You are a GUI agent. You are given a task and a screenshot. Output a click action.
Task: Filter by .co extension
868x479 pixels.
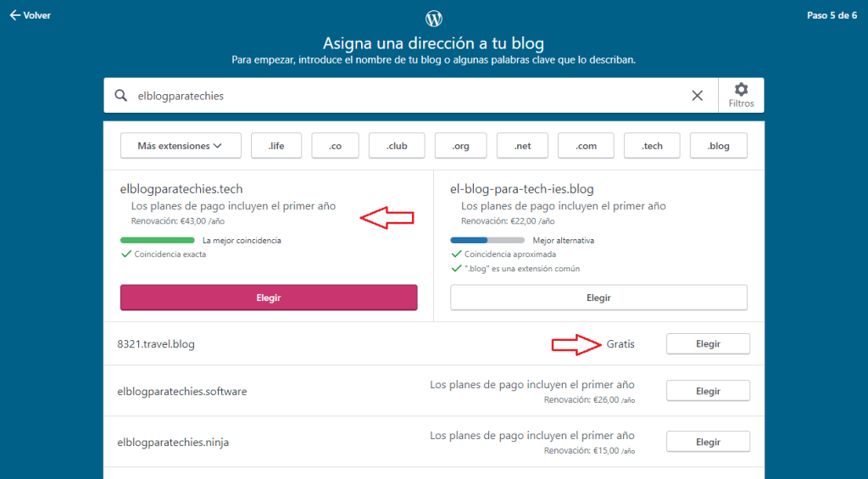[x=337, y=146]
